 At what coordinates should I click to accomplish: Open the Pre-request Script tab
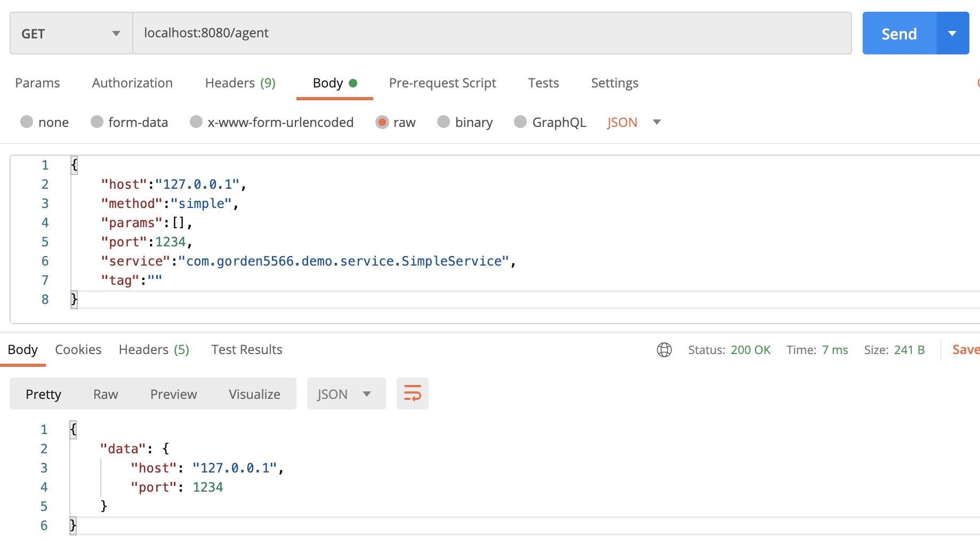coord(443,83)
